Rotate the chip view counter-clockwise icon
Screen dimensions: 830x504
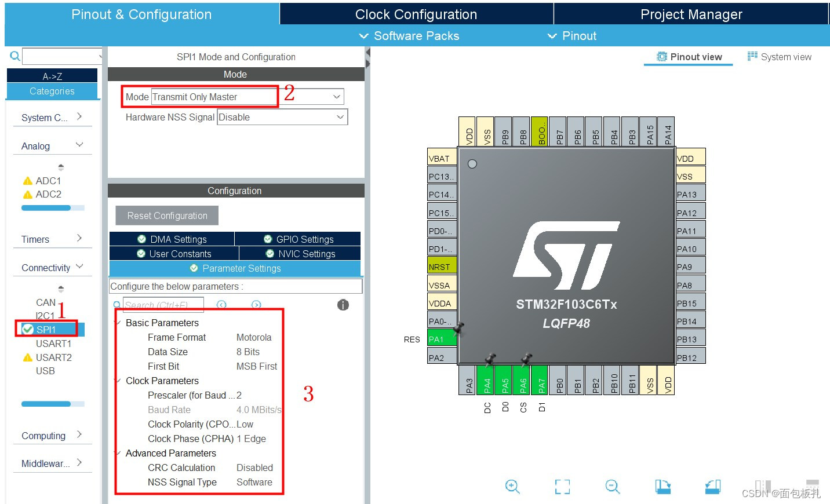point(713,487)
